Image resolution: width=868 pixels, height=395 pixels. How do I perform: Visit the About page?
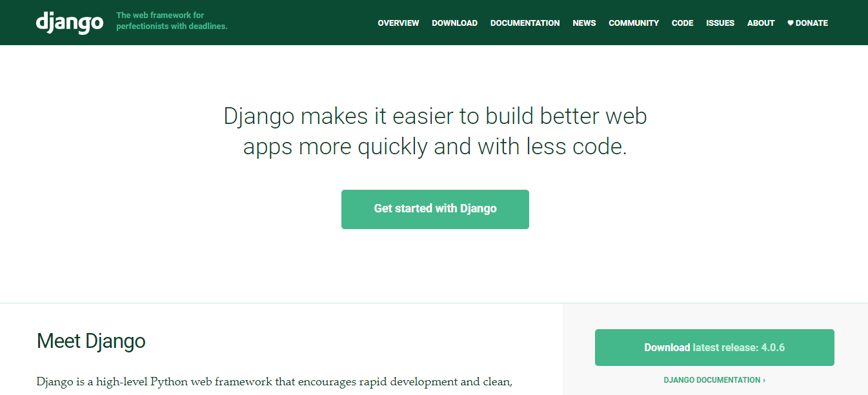click(761, 23)
